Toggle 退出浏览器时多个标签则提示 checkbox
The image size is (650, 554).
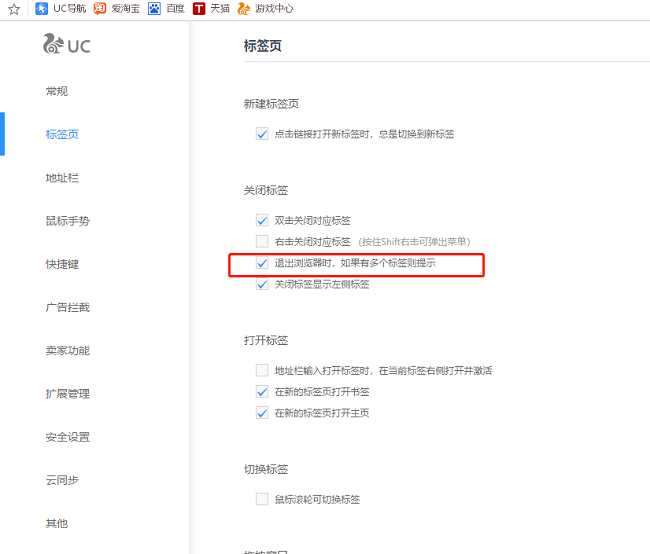[262, 263]
